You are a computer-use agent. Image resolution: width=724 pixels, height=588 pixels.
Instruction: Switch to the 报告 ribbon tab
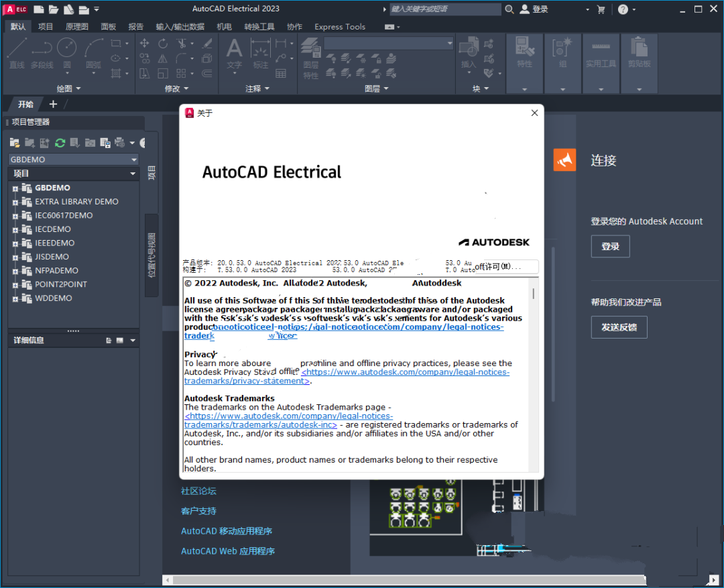(135, 27)
